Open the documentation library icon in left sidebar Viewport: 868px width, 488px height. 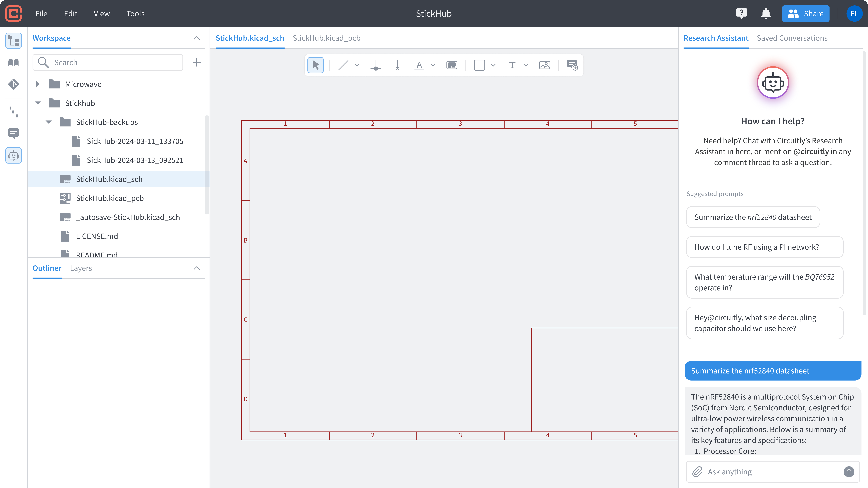point(13,63)
